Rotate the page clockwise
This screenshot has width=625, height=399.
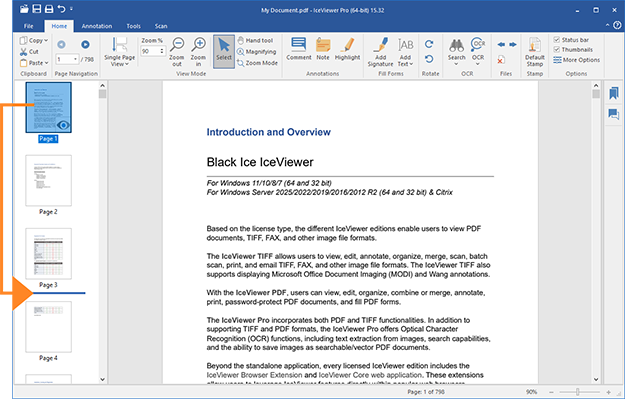(429, 44)
